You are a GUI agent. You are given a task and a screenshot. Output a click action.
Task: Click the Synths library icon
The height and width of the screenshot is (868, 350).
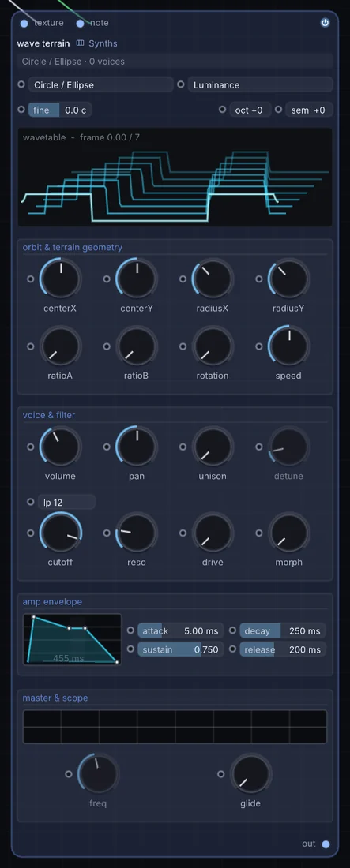point(80,43)
